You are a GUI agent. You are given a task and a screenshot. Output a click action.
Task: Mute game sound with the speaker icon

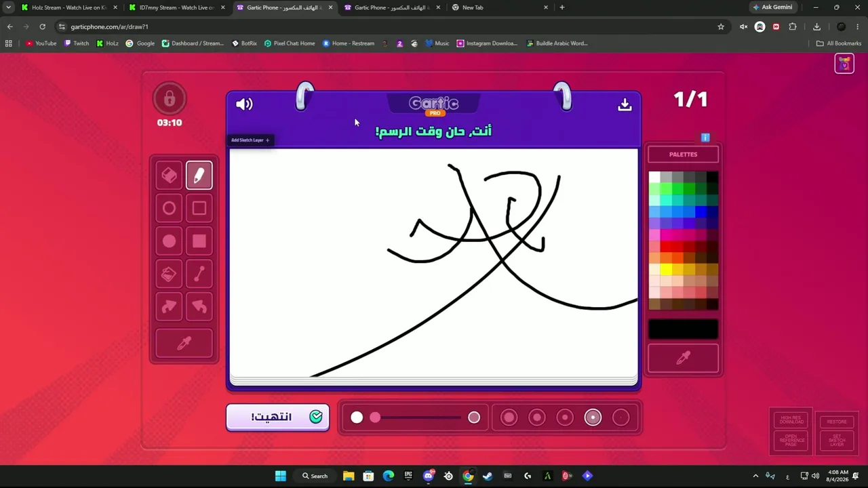pyautogui.click(x=244, y=104)
